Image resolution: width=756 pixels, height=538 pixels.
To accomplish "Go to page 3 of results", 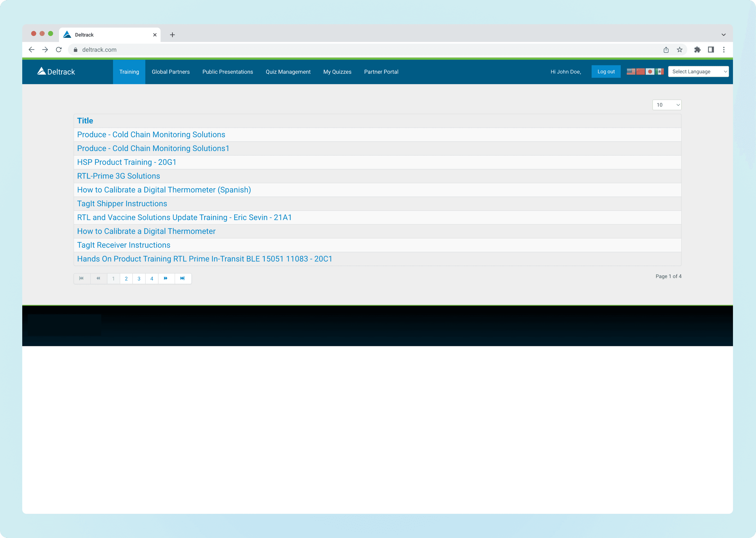I will (139, 279).
